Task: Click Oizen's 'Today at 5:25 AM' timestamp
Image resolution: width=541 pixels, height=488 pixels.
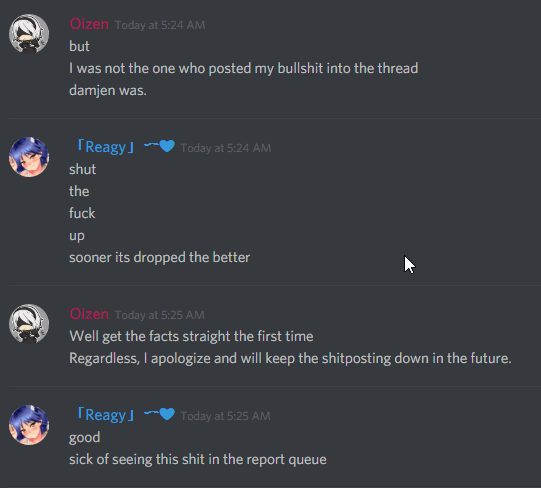Action: click(160, 315)
